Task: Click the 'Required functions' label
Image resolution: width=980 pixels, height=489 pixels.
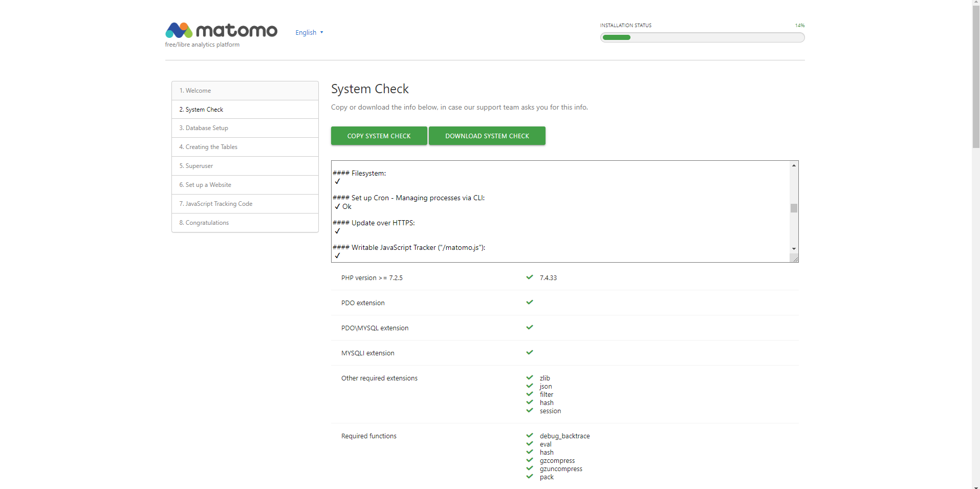Action: click(369, 436)
